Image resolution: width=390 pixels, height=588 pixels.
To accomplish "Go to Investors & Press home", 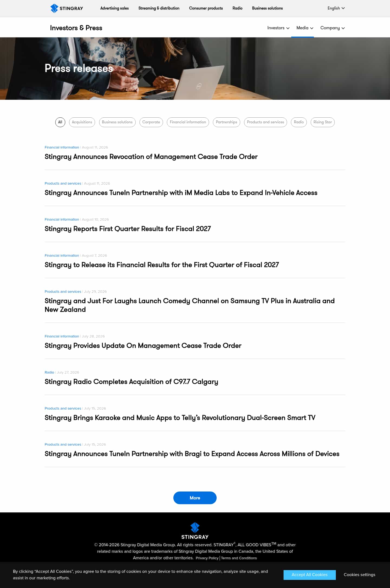I will click(x=76, y=28).
